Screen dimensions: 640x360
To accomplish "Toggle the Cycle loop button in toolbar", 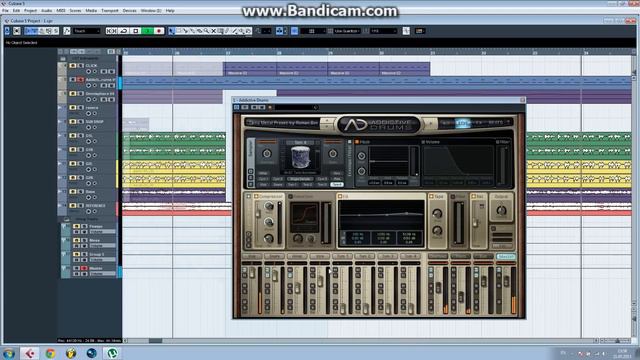I will (123, 31).
